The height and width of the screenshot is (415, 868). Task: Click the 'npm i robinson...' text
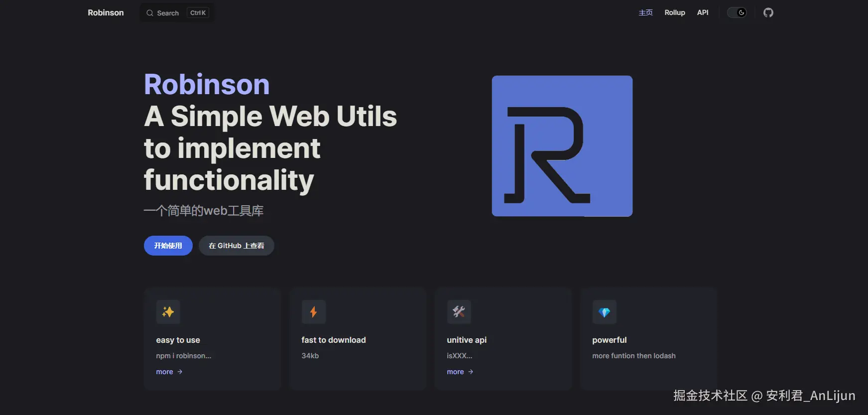[184, 356]
